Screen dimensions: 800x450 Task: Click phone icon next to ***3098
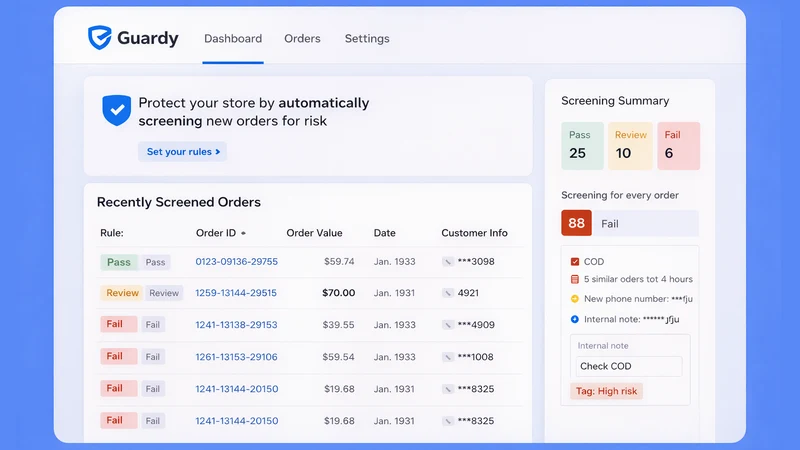(x=447, y=262)
